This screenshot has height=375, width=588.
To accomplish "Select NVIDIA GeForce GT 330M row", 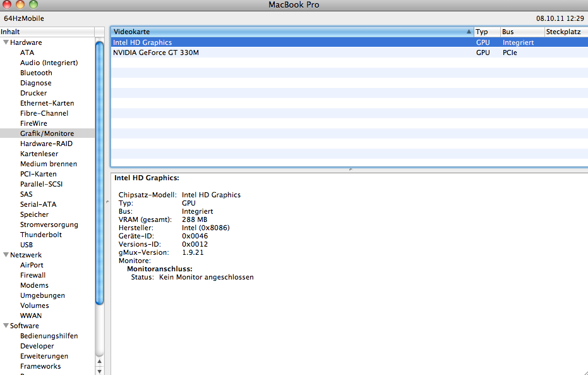I will point(349,52).
